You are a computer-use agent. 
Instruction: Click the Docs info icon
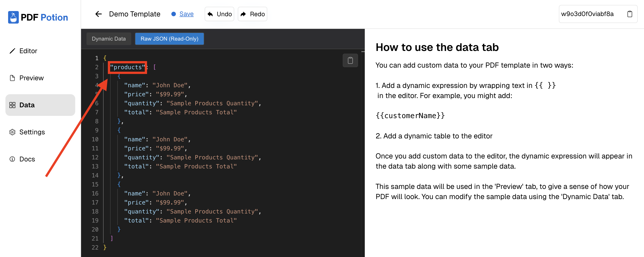tap(12, 159)
